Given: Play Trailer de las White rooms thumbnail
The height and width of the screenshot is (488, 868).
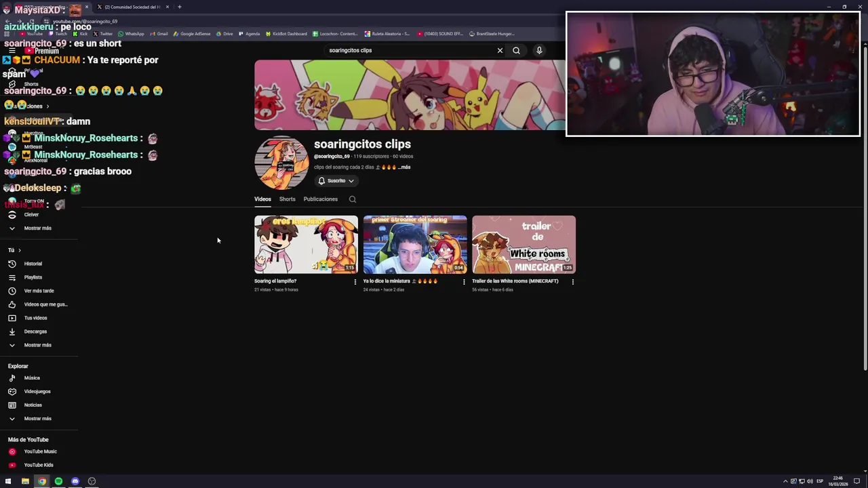Looking at the screenshot, I should [524, 245].
